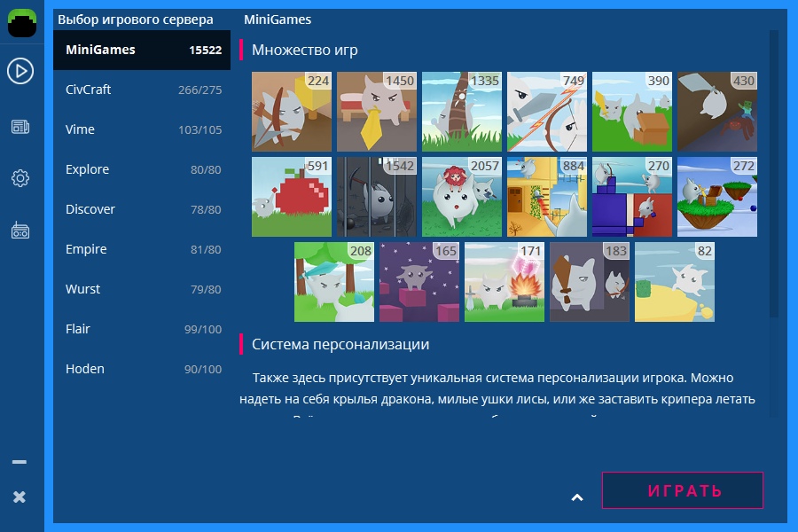Select the Flair server

142,329
